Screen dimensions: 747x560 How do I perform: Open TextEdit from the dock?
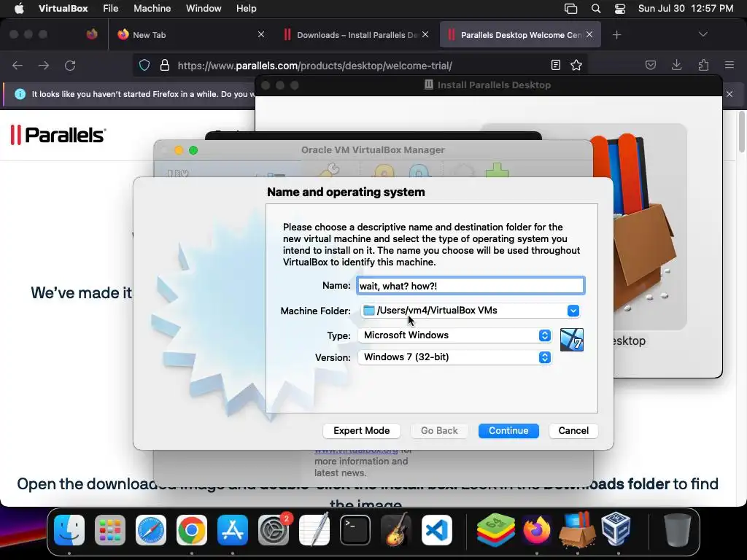[314, 530]
